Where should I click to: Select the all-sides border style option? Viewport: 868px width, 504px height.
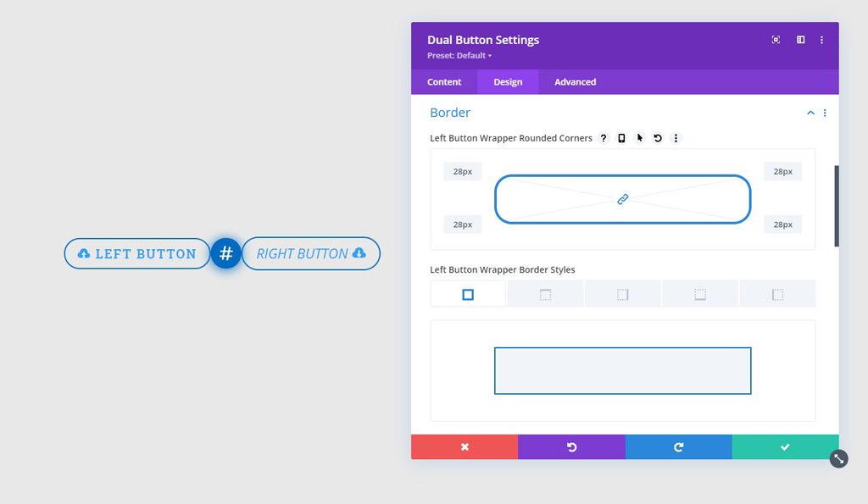(x=468, y=294)
